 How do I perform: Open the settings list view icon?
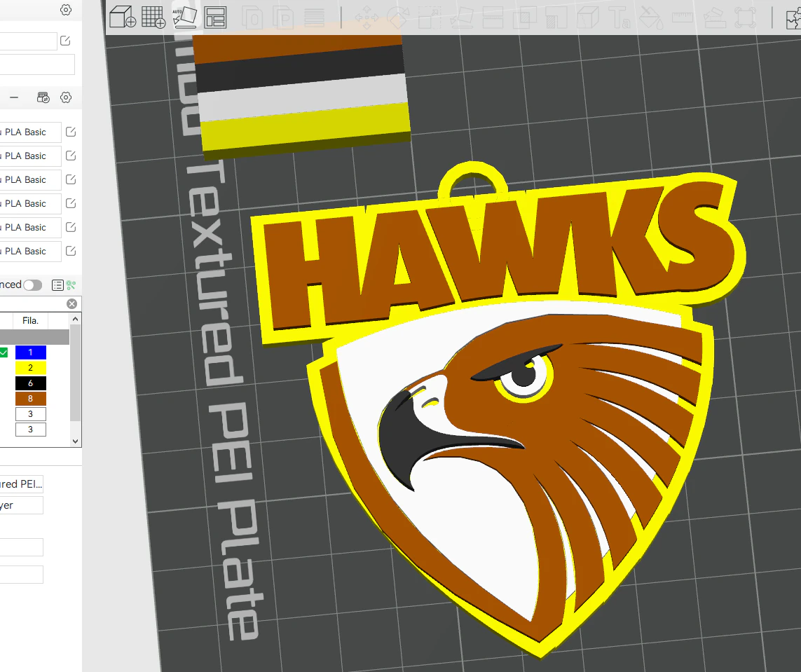[x=57, y=285]
